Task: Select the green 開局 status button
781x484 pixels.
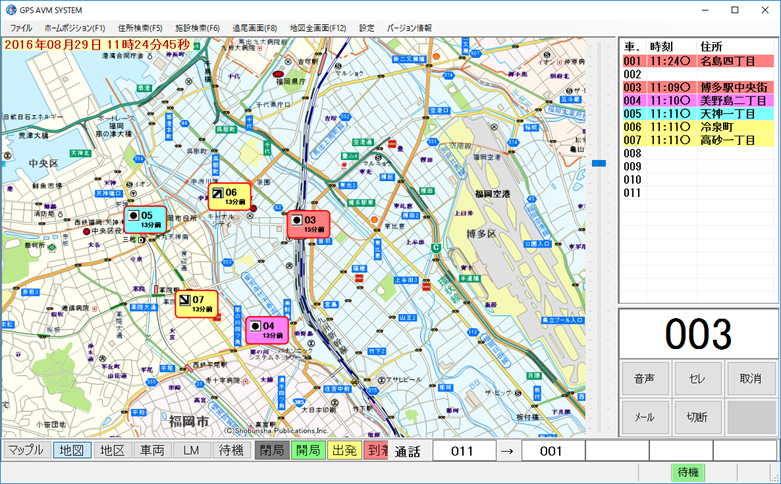Action: coord(308,451)
